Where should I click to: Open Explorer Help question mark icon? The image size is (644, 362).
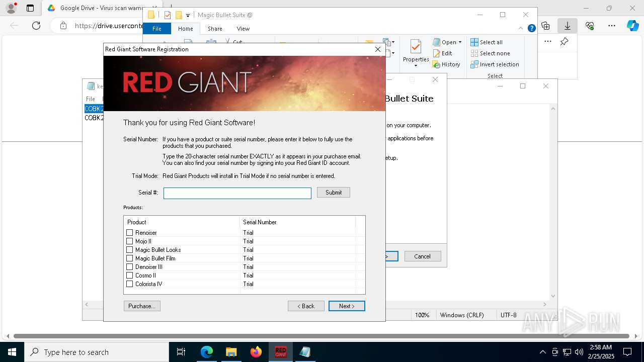tap(531, 28)
